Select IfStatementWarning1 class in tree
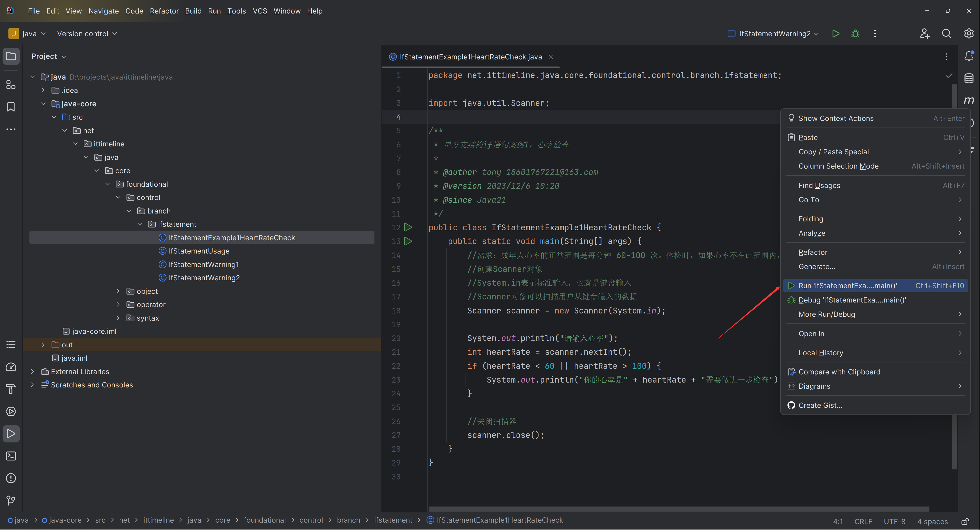Screen dimensions: 980x530 (x=204, y=264)
